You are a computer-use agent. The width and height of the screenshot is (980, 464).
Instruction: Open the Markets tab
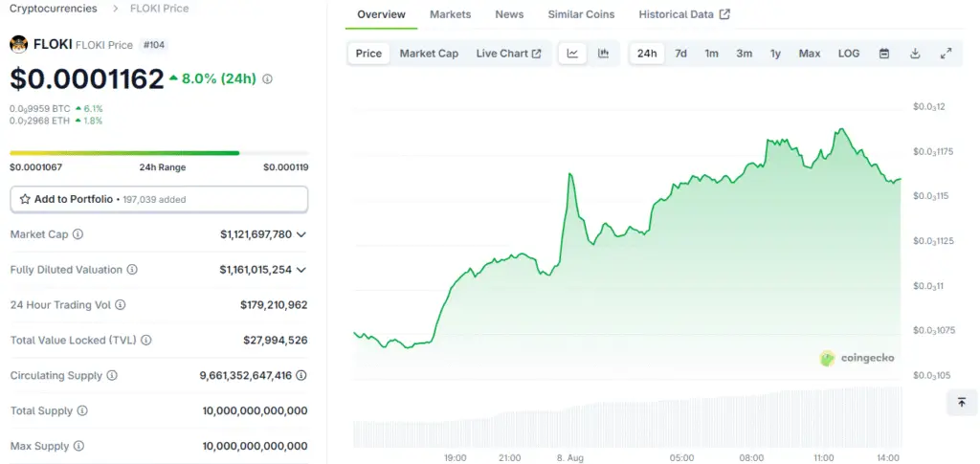pyautogui.click(x=451, y=14)
